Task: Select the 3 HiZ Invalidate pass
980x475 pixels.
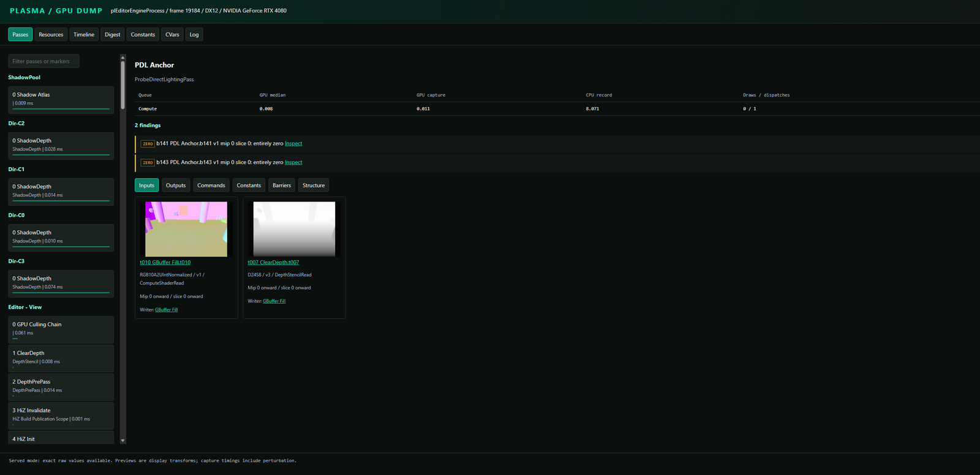Action: coord(61,416)
